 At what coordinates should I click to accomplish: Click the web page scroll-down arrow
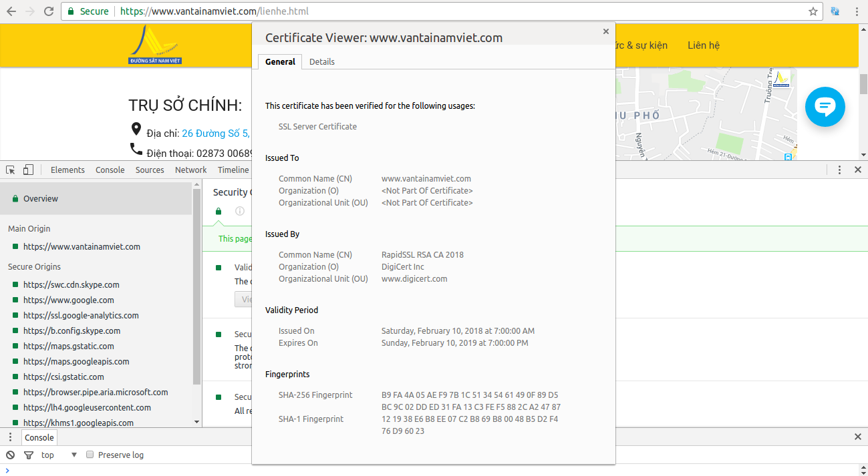point(863,155)
